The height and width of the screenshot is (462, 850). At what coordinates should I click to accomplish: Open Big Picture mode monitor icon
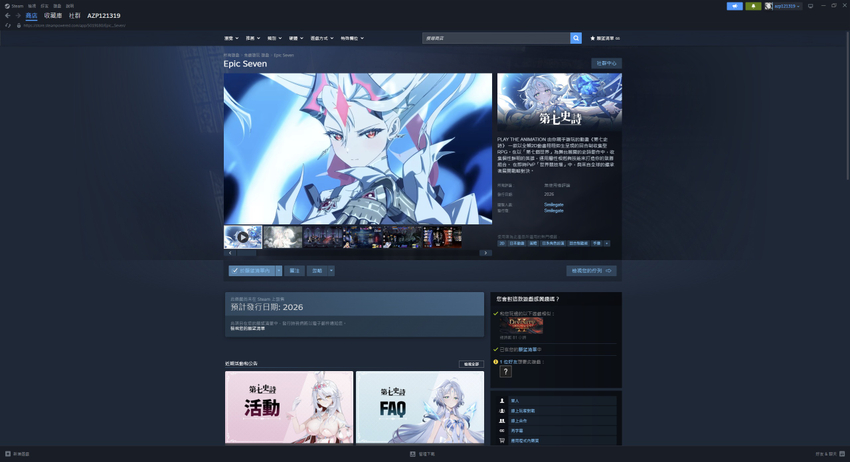pyautogui.click(x=810, y=6)
